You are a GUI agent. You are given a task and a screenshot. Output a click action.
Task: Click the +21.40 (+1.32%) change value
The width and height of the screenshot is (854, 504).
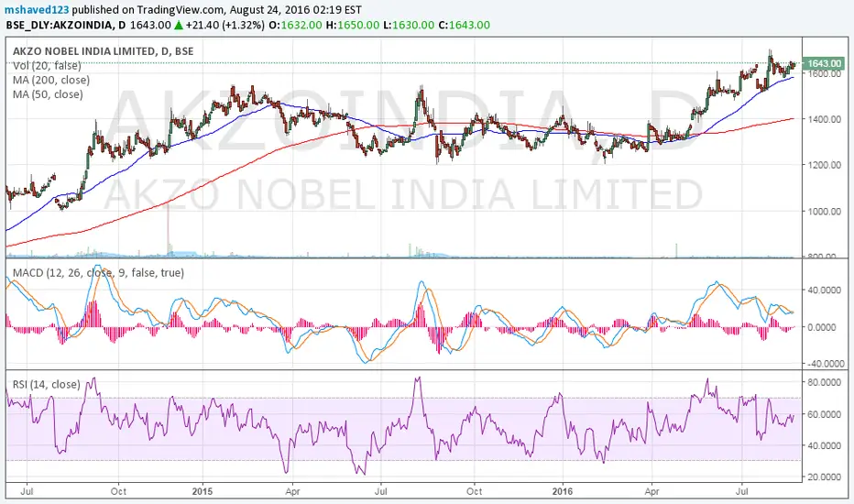click(224, 25)
